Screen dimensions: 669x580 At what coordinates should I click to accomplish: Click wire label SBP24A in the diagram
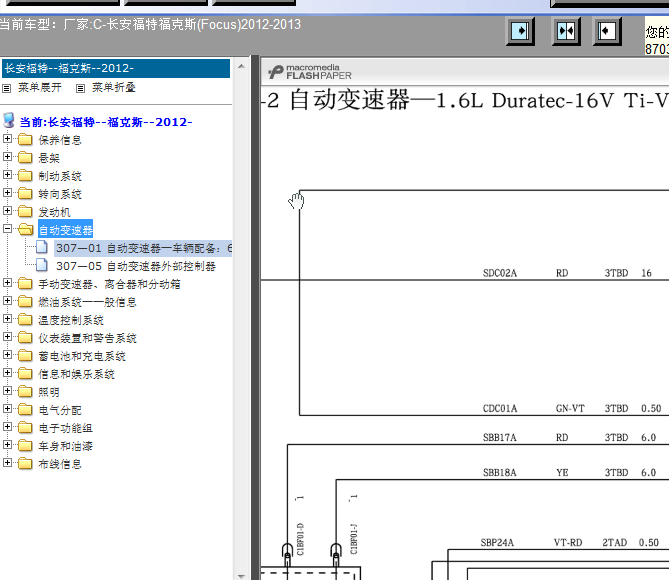click(x=497, y=542)
